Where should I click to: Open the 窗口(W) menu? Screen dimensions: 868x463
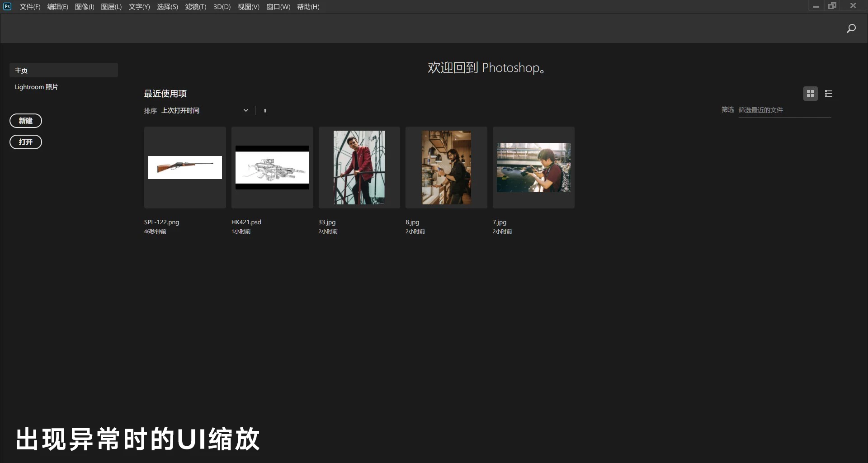[278, 7]
